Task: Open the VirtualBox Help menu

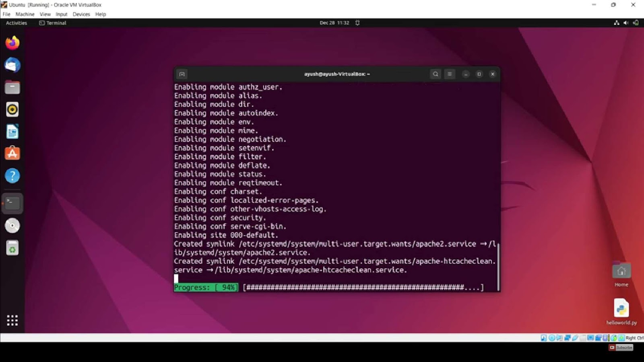Action: (101, 14)
